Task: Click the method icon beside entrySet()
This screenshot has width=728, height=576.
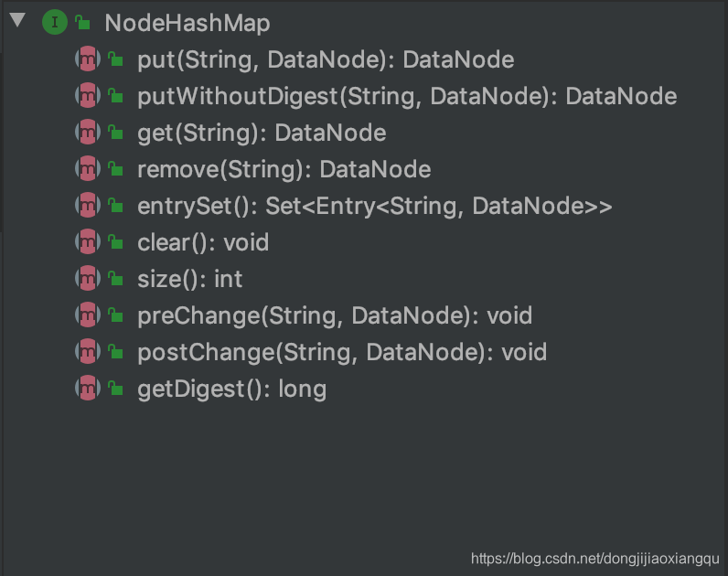Action: (87, 206)
